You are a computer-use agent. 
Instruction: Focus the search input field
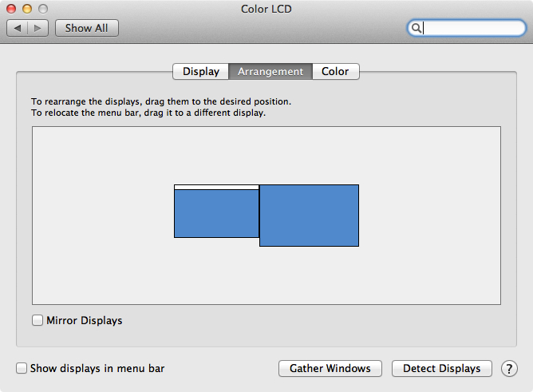pyautogui.click(x=471, y=28)
